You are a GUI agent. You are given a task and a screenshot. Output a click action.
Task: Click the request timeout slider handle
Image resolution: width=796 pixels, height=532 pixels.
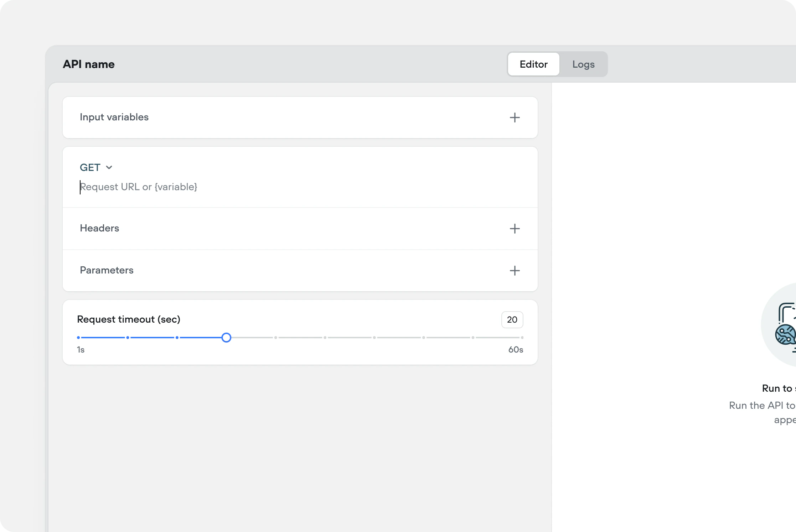click(x=226, y=337)
